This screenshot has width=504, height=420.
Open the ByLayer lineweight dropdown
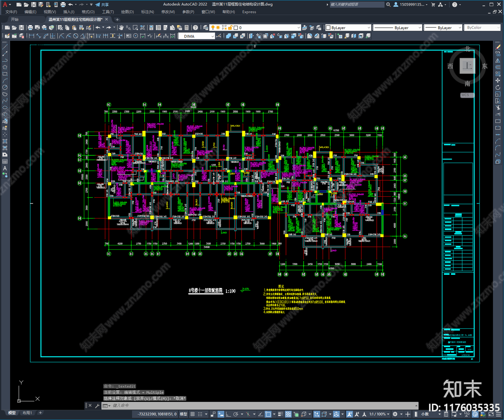click(443, 28)
